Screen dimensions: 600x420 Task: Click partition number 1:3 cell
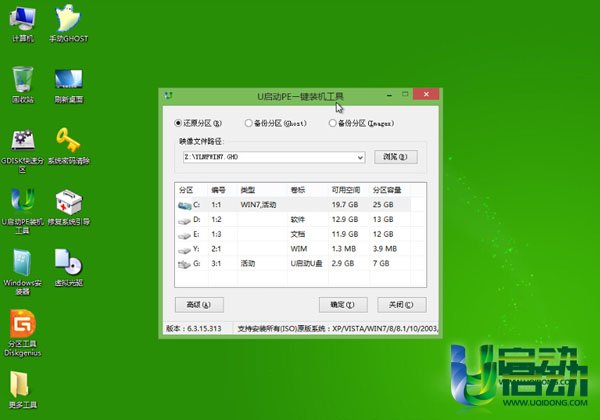click(x=216, y=234)
